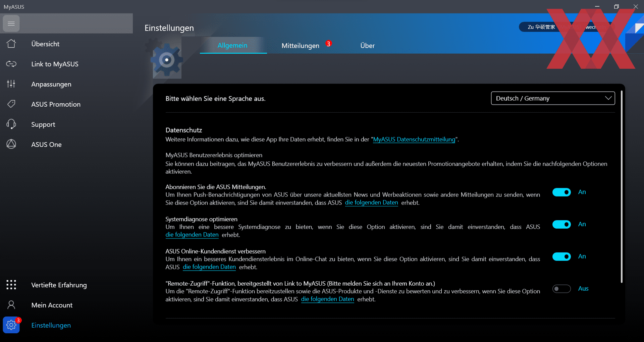644x342 pixels.
Task: Click the 'Zu 华硕管家' switch button
Action: 567,27
